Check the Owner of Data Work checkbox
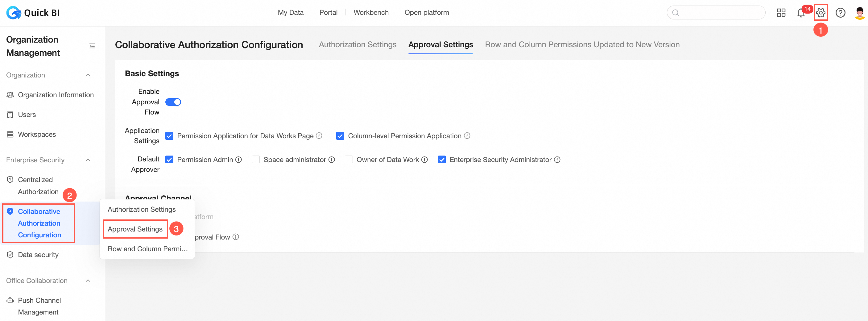This screenshot has height=321, width=868. tap(349, 160)
